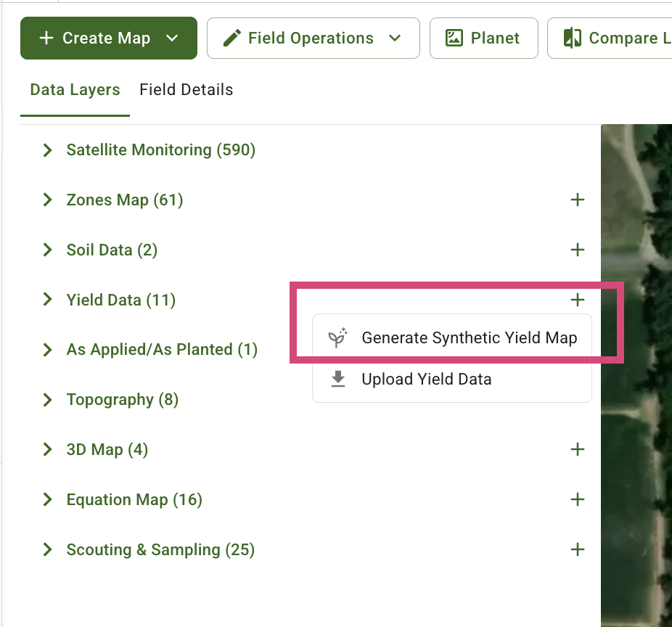The width and height of the screenshot is (672, 627).
Task: Click the plus icon beside Yield Data
Action: click(x=578, y=300)
